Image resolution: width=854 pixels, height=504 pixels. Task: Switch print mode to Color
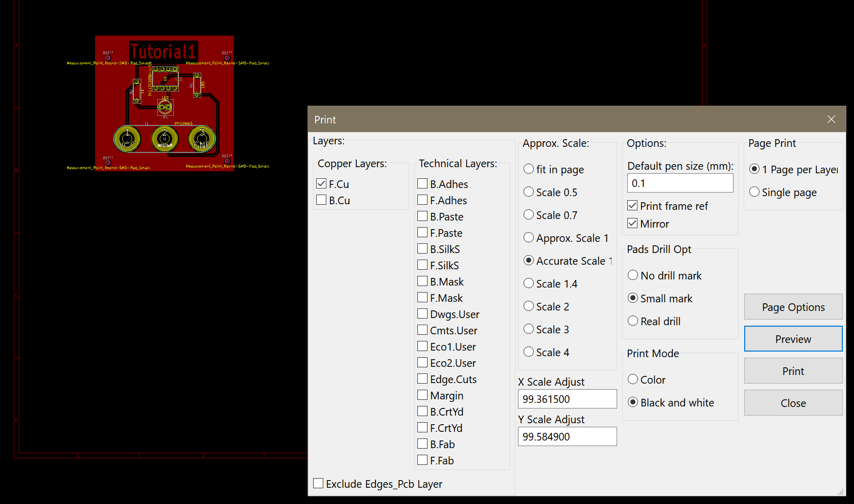click(633, 380)
